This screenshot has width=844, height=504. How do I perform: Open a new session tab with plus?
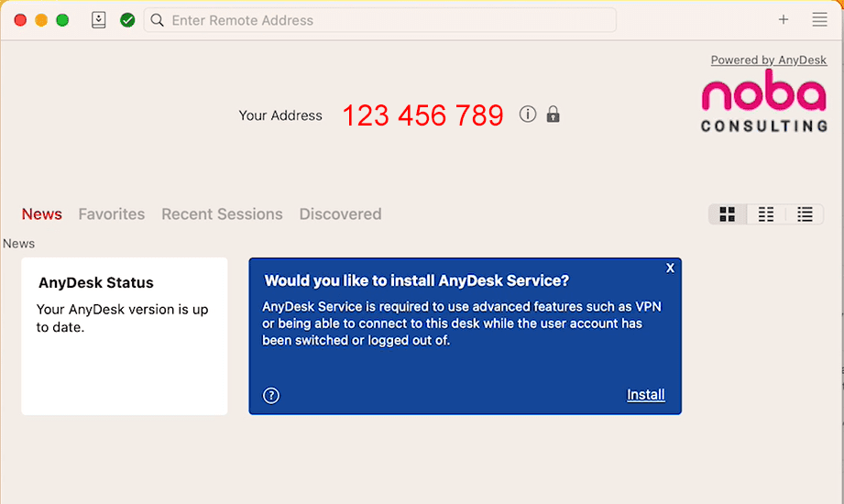pos(784,20)
